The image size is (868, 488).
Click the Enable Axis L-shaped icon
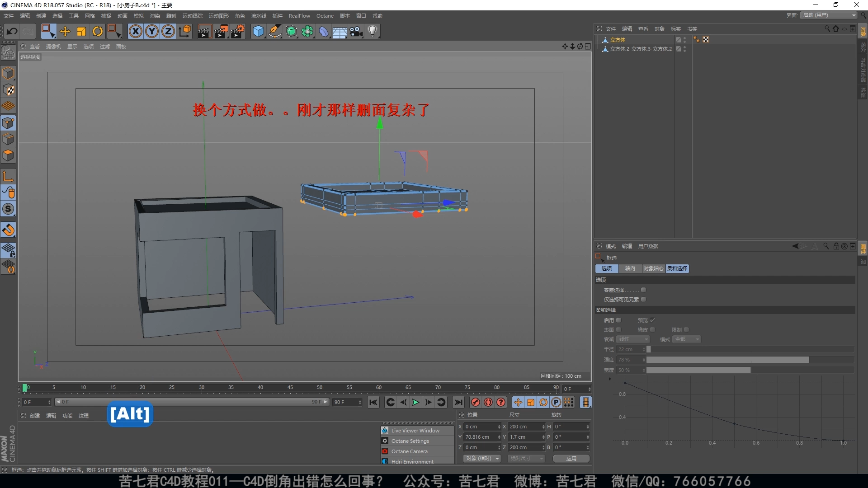[x=8, y=176]
